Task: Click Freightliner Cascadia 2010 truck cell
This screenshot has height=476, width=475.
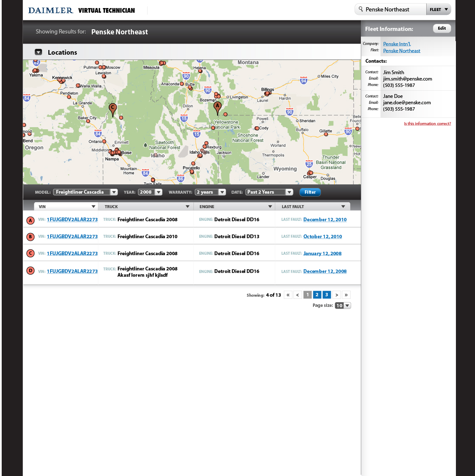Action: 147,237
